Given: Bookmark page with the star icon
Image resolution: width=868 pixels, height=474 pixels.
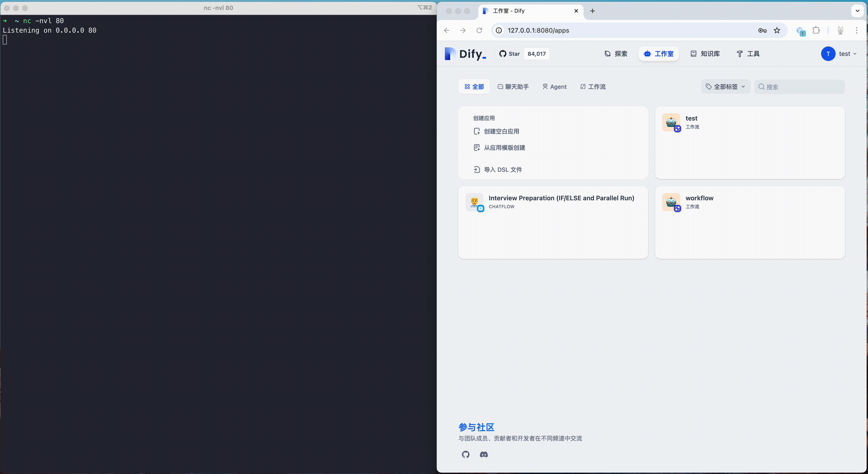Looking at the screenshot, I should point(777,30).
